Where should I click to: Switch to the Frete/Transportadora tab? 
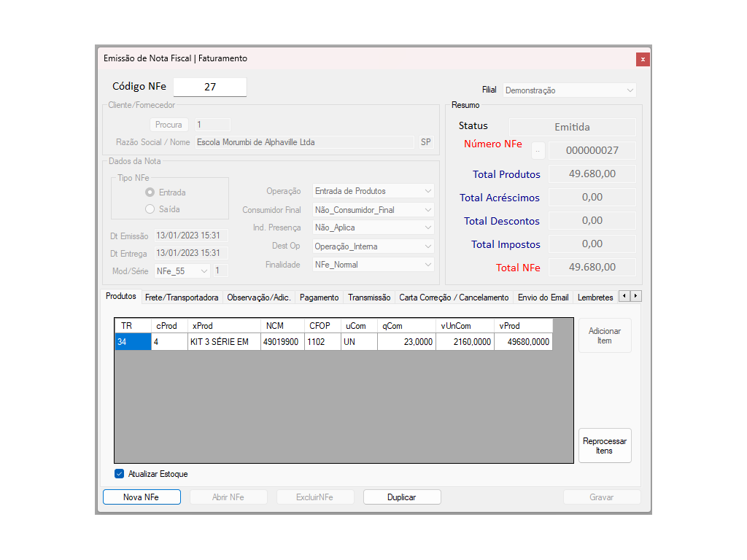click(182, 297)
